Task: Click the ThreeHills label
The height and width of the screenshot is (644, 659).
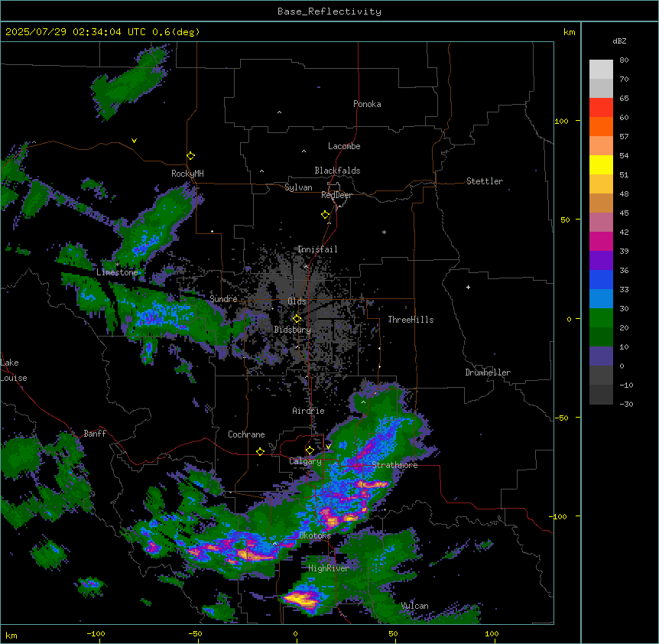Action: 411,320
